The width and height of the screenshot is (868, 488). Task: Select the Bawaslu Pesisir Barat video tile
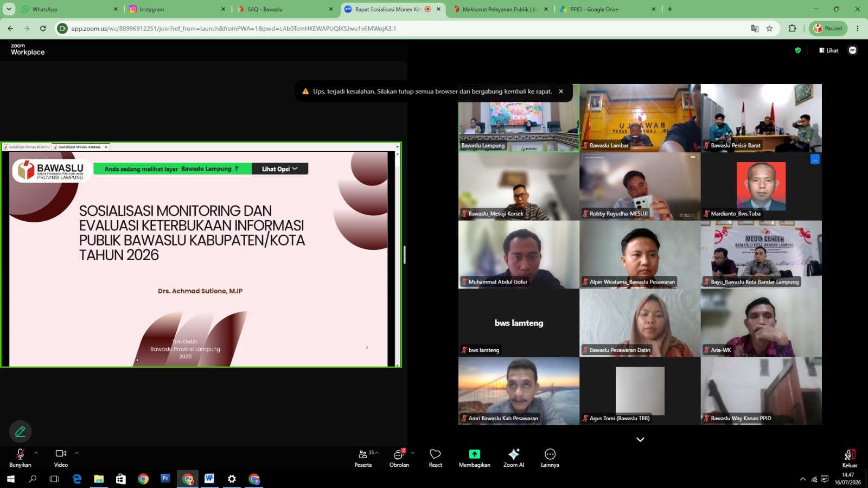(761, 118)
